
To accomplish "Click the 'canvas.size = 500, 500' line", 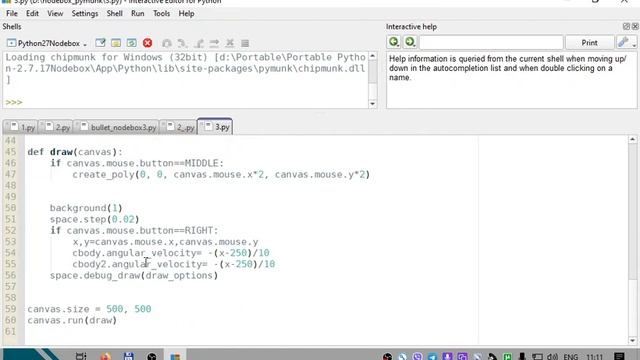I will 89,309.
